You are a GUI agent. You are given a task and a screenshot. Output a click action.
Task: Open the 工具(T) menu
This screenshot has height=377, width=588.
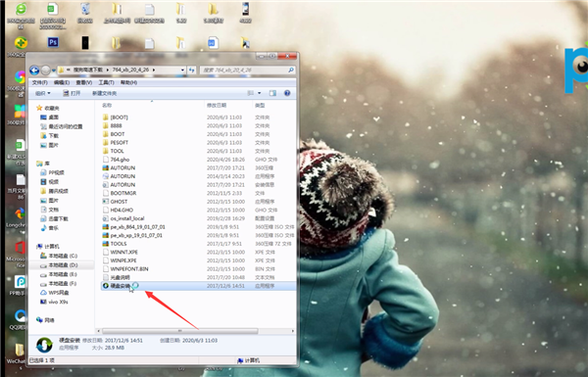tap(106, 82)
